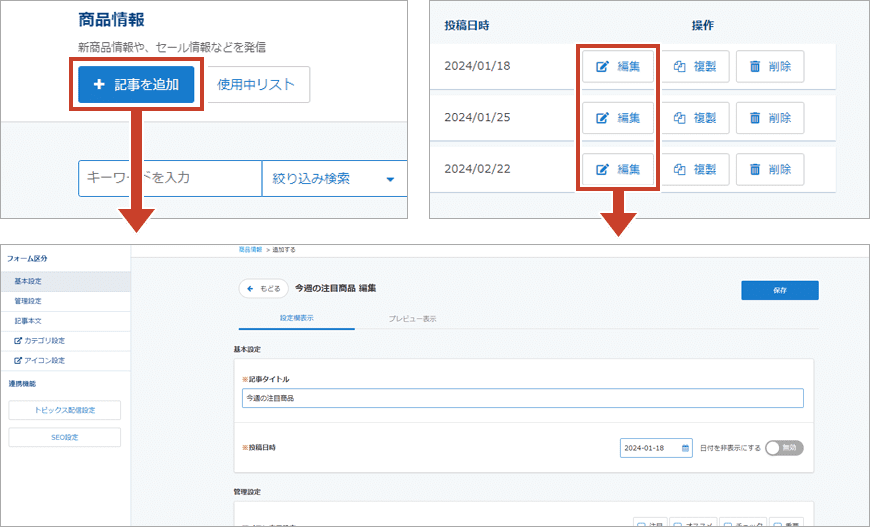Image resolution: width=870 pixels, height=527 pixels.
Task: Click duplicate icon for the 2024/01/18 post
Action: (680, 67)
